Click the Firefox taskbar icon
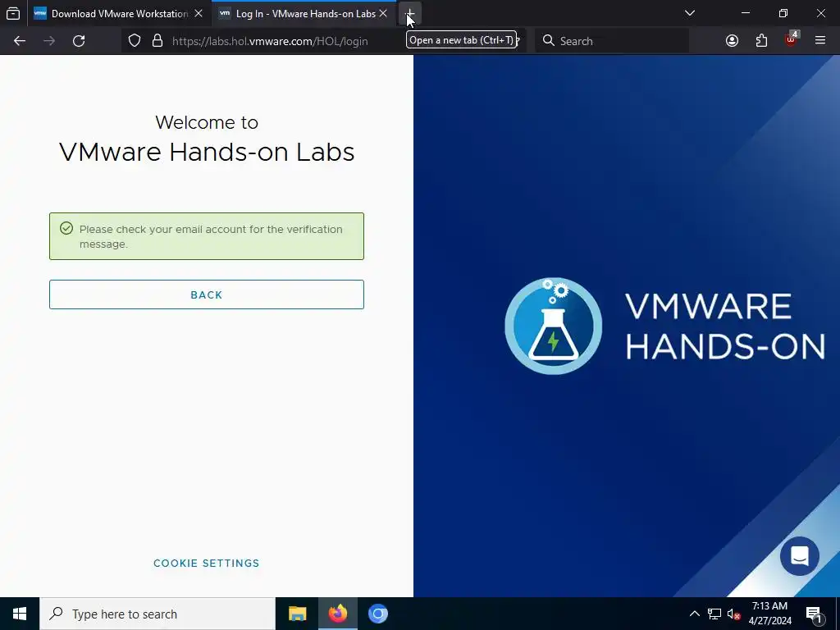This screenshot has width=840, height=630. tap(337, 614)
